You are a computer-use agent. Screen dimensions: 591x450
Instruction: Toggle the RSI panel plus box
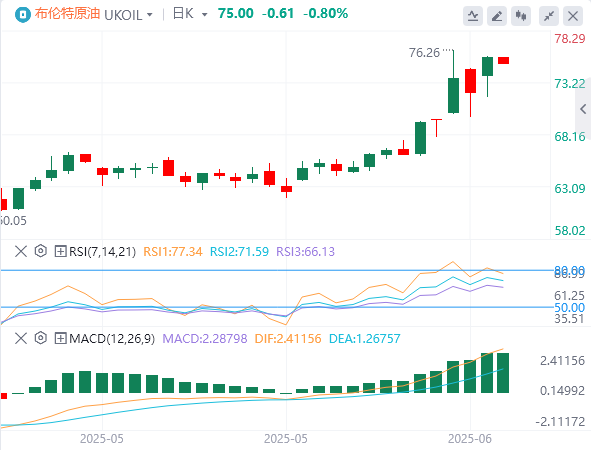pyautogui.click(x=60, y=251)
